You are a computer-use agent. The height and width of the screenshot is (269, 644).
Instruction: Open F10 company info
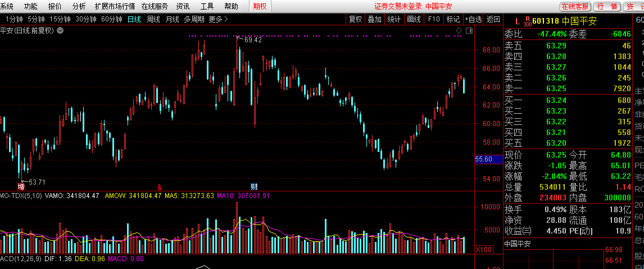click(x=434, y=19)
